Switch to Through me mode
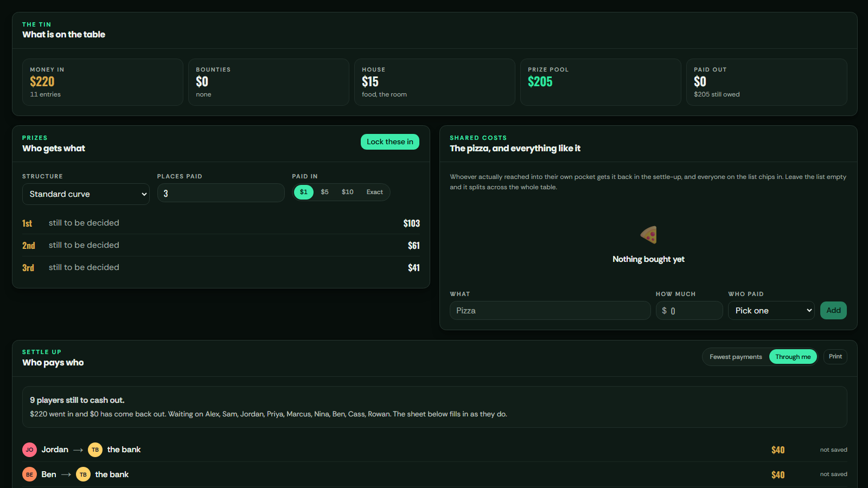The height and width of the screenshot is (488, 868). (793, 357)
